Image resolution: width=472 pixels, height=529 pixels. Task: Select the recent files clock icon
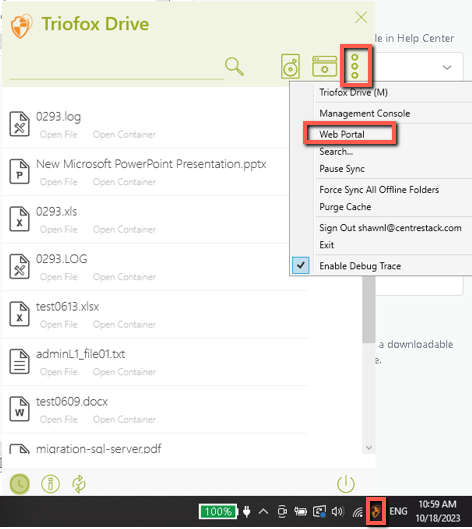click(x=20, y=484)
